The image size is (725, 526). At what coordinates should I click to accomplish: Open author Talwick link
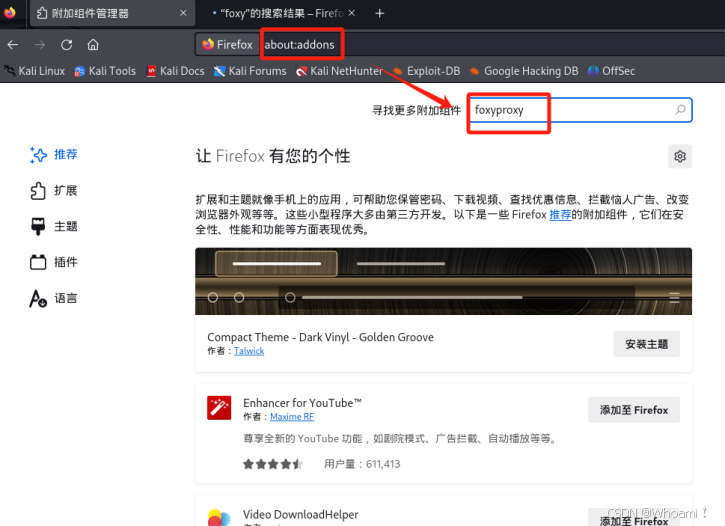click(x=249, y=351)
